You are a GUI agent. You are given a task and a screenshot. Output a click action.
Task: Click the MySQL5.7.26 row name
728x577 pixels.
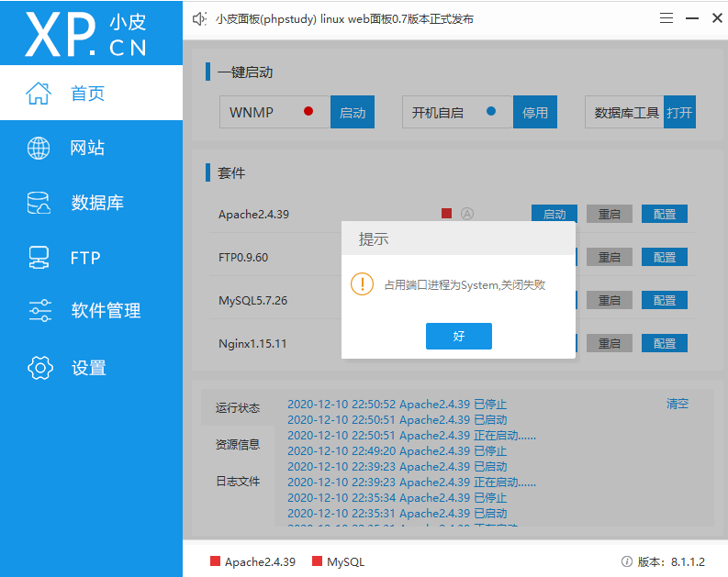coord(253,301)
